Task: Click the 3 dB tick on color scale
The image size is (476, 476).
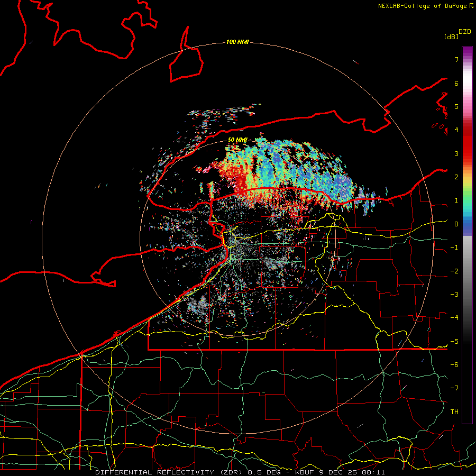Action: (x=456, y=153)
